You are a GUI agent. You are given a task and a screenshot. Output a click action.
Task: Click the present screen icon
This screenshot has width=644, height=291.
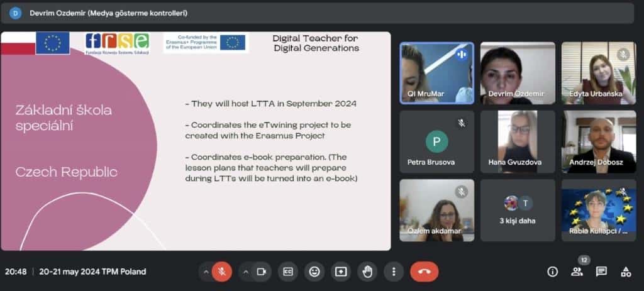point(341,272)
